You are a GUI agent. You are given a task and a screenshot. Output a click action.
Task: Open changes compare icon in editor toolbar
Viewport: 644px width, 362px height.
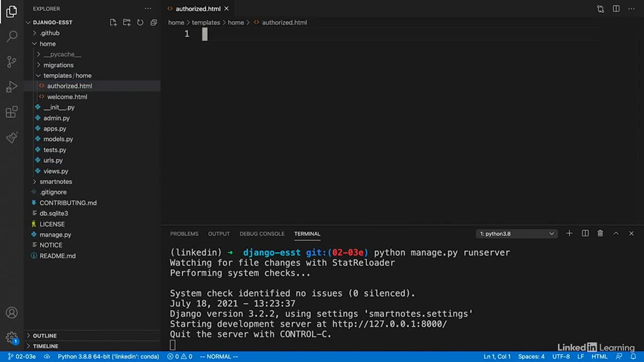[x=600, y=9]
